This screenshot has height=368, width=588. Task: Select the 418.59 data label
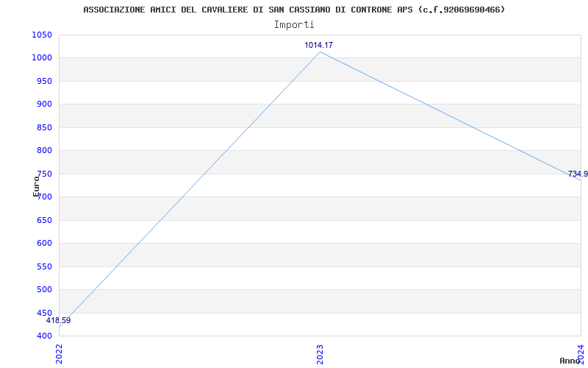click(x=59, y=321)
